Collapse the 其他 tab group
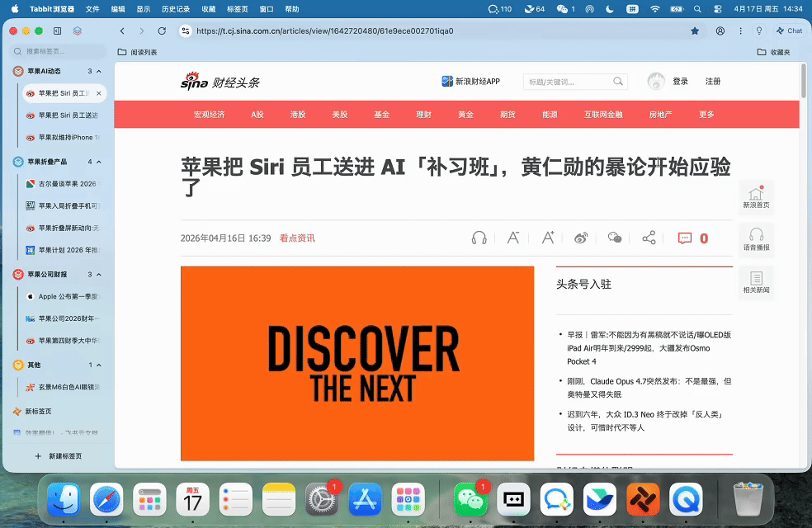The height and width of the screenshot is (528, 812). point(99,365)
